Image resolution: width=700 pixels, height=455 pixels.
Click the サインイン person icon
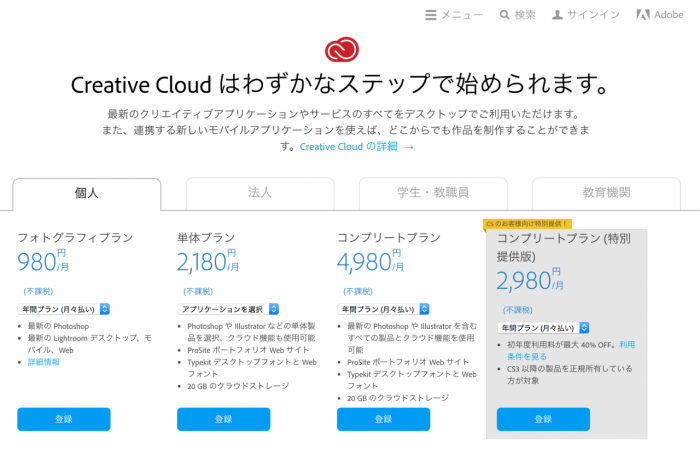click(x=557, y=15)
